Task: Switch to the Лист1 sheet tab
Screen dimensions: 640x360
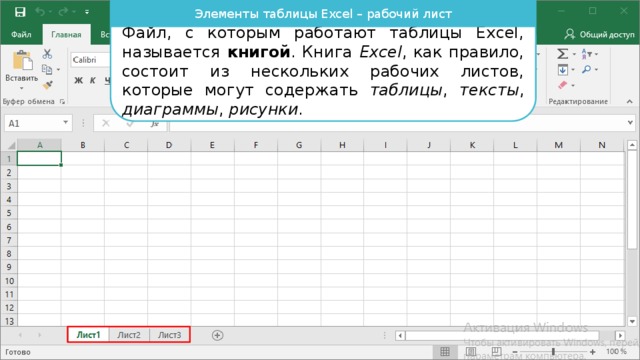Action: pos(89,335)
